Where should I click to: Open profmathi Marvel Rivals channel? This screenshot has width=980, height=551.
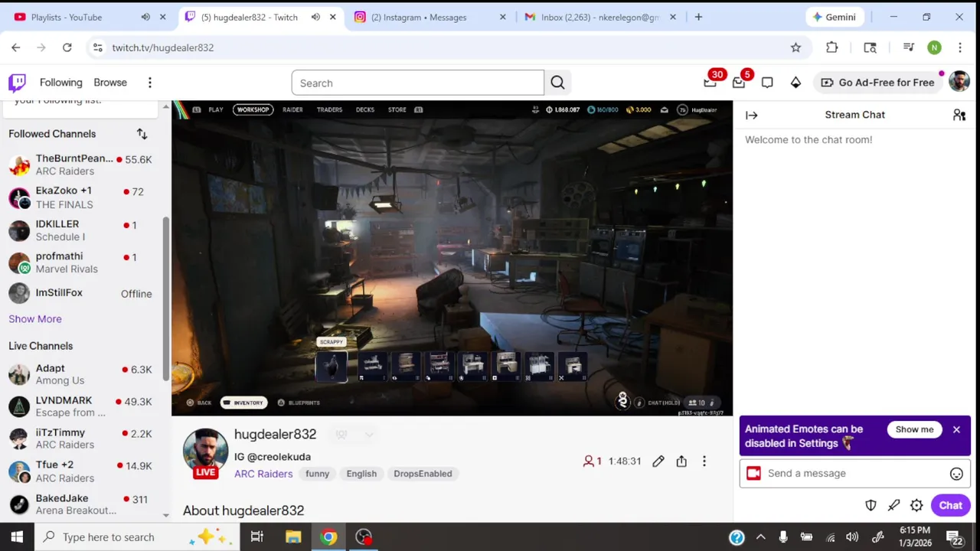pyautogui.click(x=80, y=262)
